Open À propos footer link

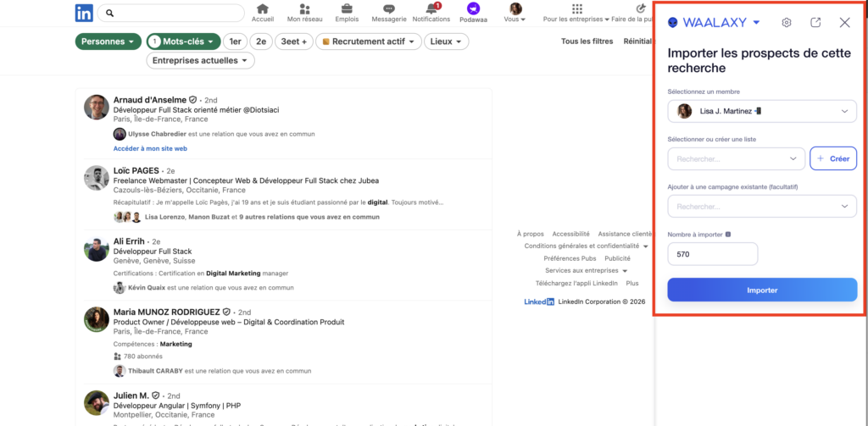(x=530, y=234)
